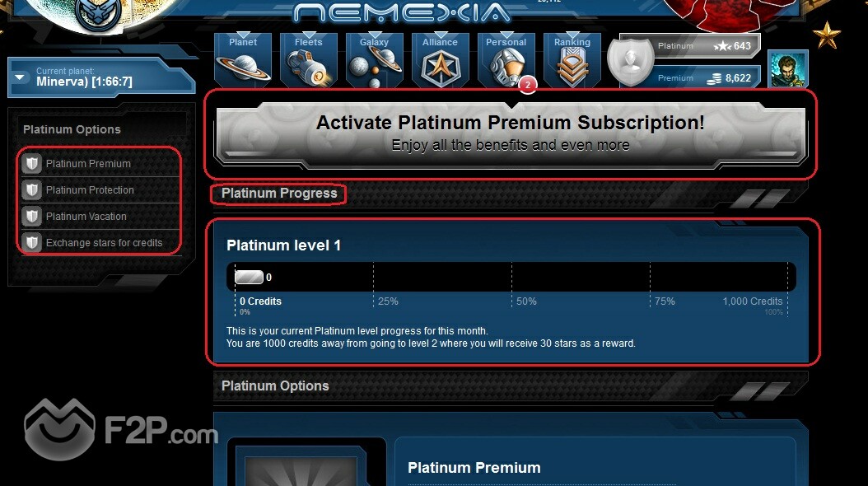Viewport: 868px width, 486px height.
Task: Open the Galaxy planets icon
Action: pos(375,60)
